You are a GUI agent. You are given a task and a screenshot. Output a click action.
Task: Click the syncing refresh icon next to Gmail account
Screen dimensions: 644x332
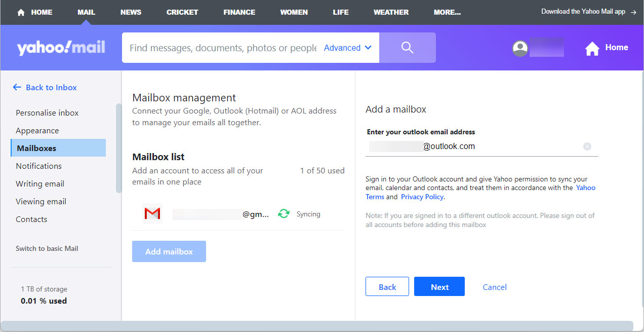284,213
